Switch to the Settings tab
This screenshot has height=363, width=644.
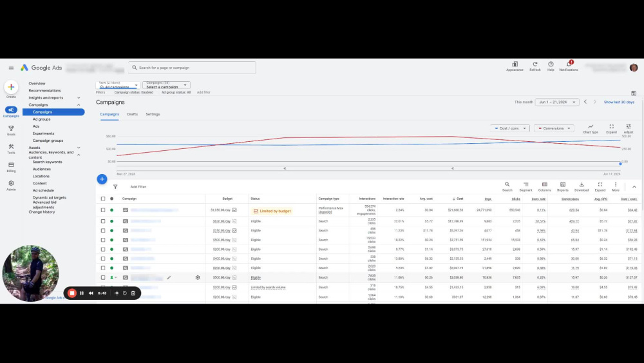[153, 114]
